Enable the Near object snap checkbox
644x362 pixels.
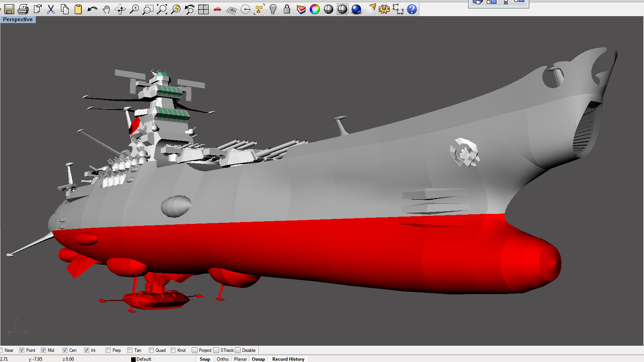pos(1,350)
